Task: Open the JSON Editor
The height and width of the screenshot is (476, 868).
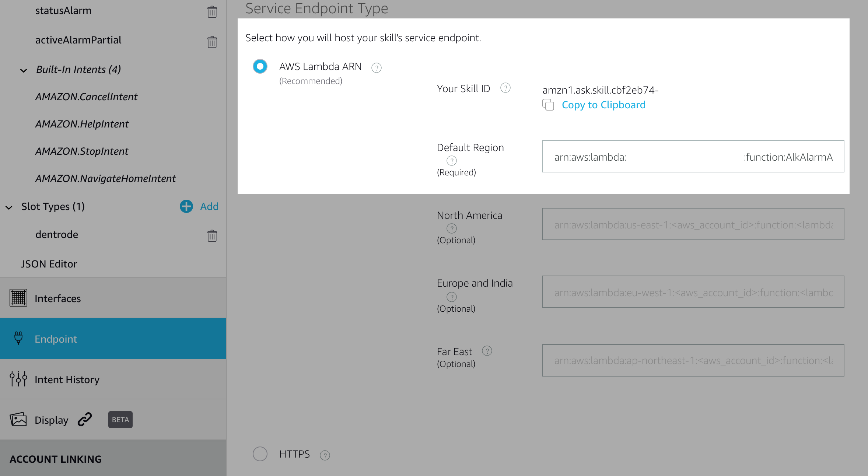Action: tap(49, 264)
